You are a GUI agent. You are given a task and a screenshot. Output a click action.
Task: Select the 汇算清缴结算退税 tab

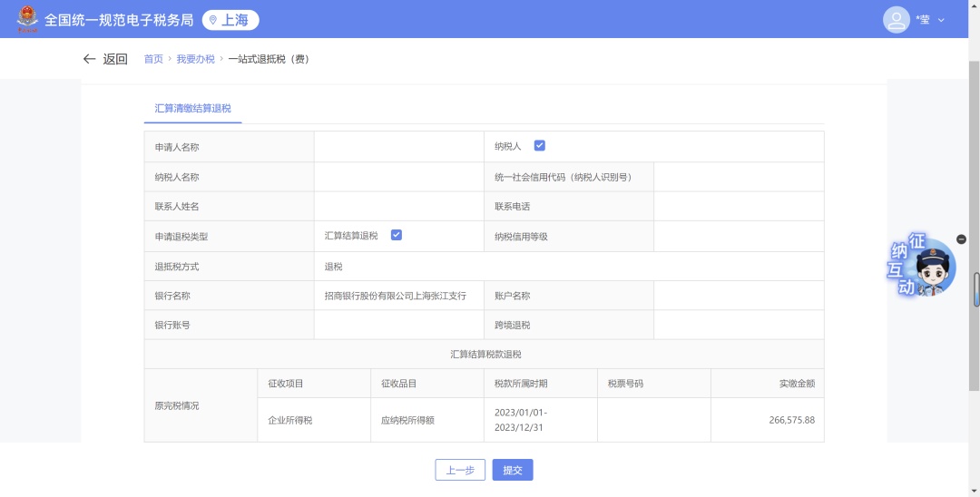(x=192, y=108)
